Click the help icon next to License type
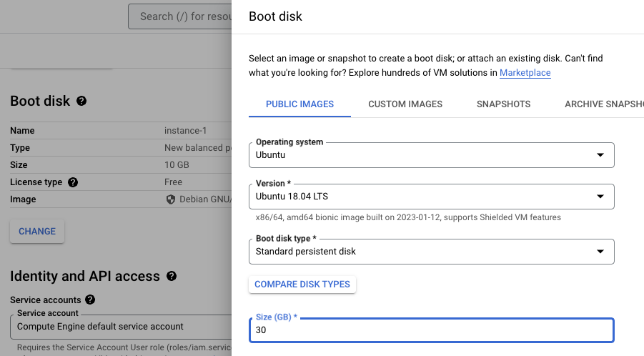This screenshot has width=644, height=356. coord(73,182)
